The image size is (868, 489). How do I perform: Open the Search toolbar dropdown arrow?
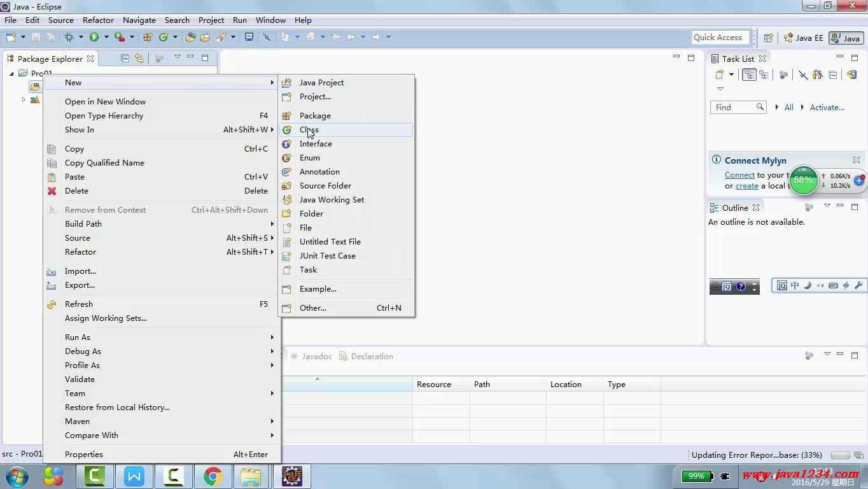(233, 37)
